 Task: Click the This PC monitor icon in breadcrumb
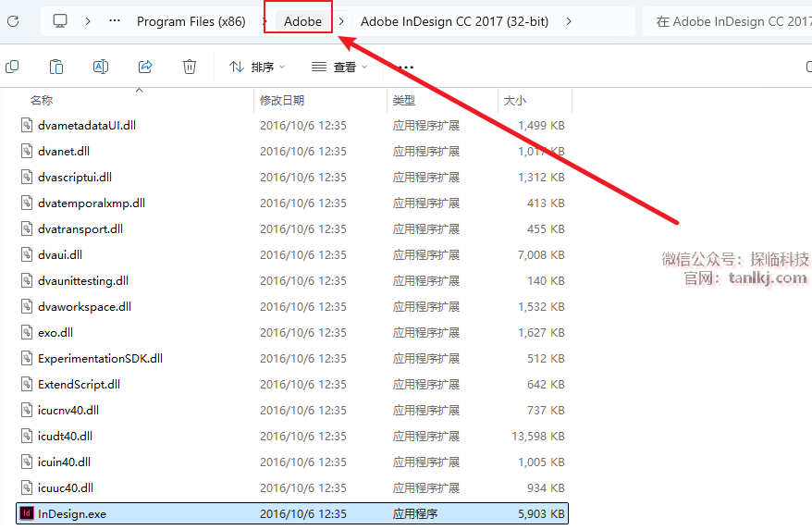click(60, 21)
